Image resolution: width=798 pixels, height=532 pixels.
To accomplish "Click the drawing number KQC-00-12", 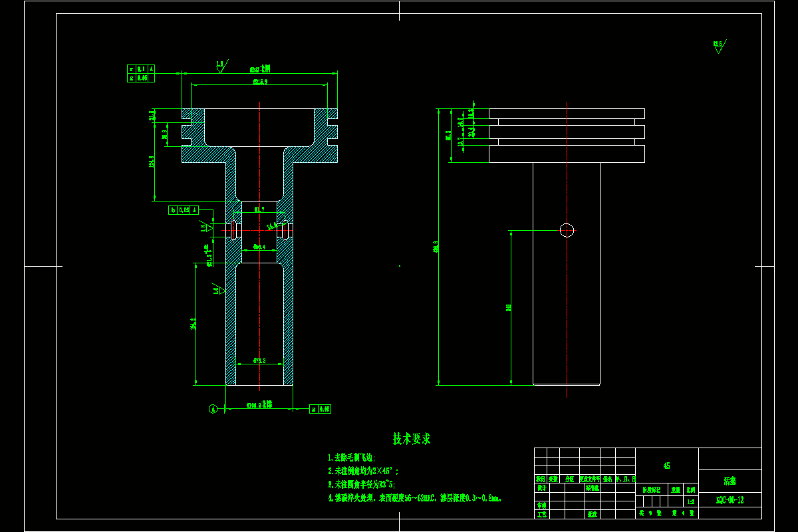I will pyautogui.click(x=730, y=500).
